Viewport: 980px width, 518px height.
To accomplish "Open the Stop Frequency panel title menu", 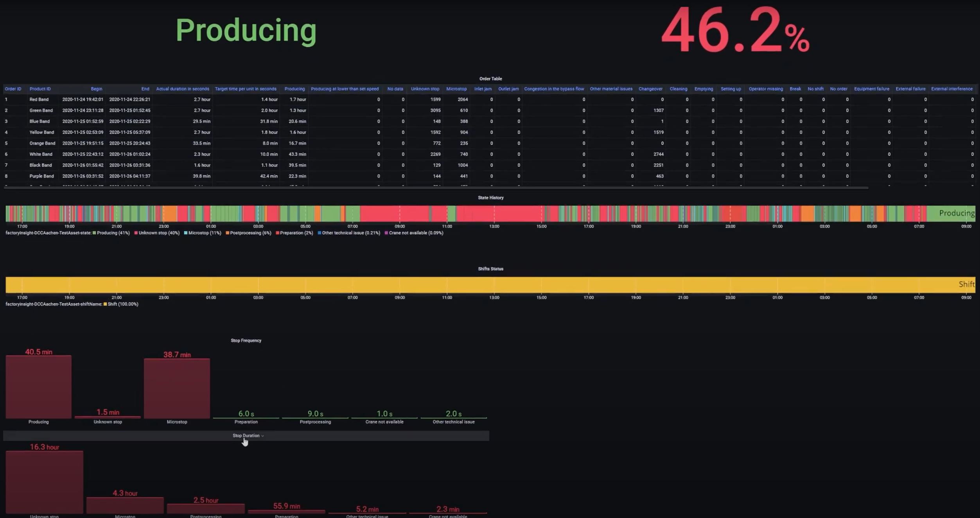I will [x=246, y=340].
